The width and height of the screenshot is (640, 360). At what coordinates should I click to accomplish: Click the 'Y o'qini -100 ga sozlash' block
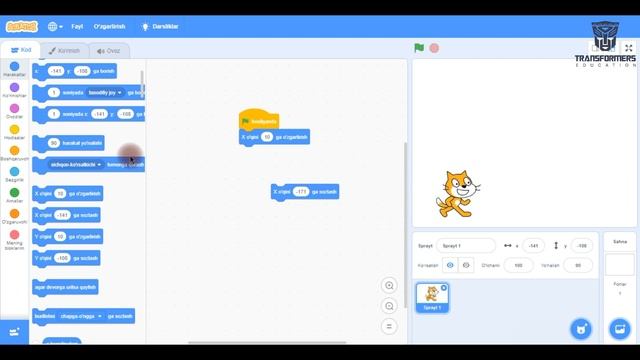click(66, 258)
